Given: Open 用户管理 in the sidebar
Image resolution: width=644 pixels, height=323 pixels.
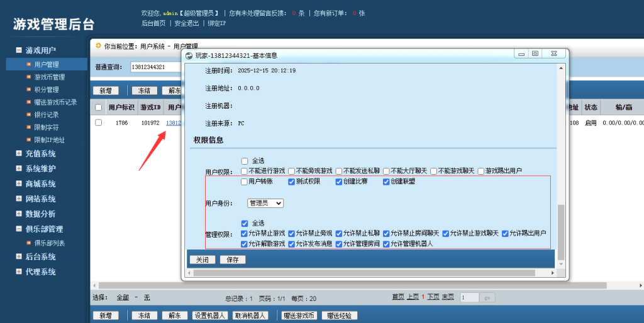Looking at the screenshot, I should coord(47,65).
